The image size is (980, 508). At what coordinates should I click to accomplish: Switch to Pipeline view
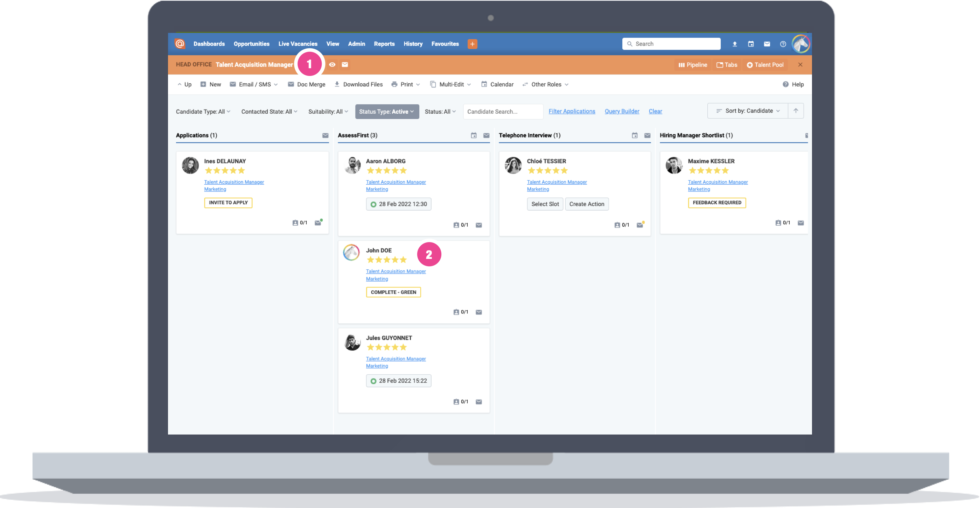click(692, 65)
